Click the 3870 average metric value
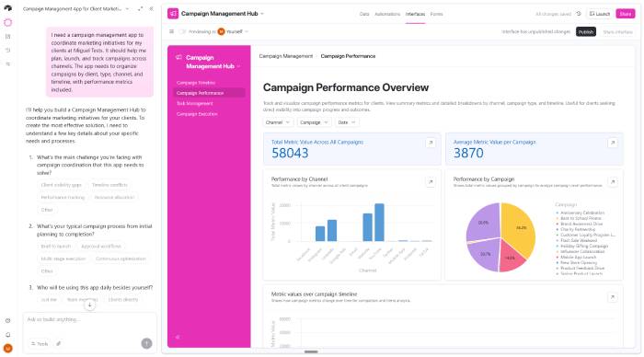 (468, 154)
